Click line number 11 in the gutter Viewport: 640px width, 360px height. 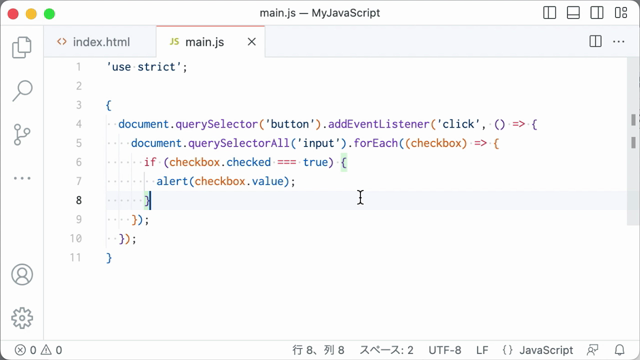(x=76, y=257)
